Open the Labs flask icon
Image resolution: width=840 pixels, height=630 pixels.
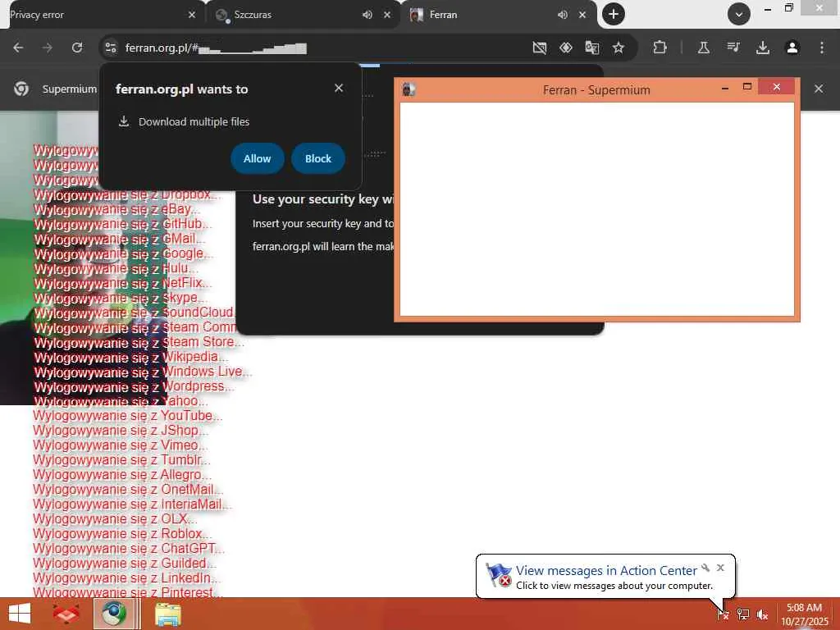tap(703, 48)
